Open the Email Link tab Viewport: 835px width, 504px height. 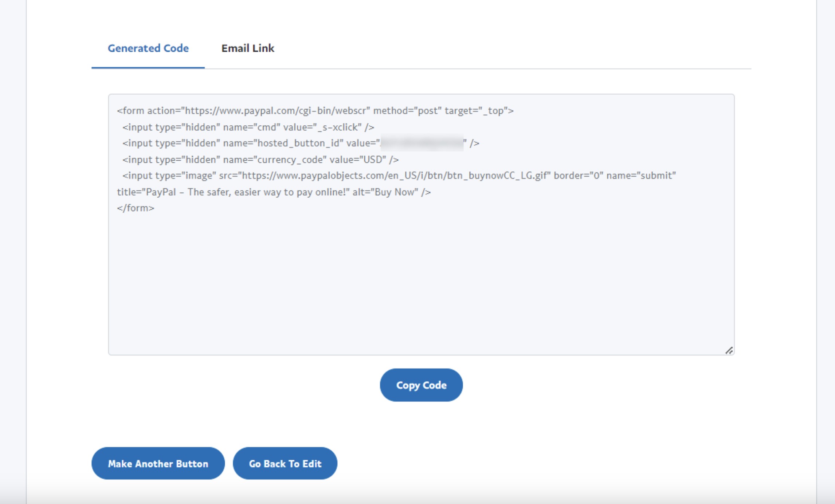[x=248, y=48]
